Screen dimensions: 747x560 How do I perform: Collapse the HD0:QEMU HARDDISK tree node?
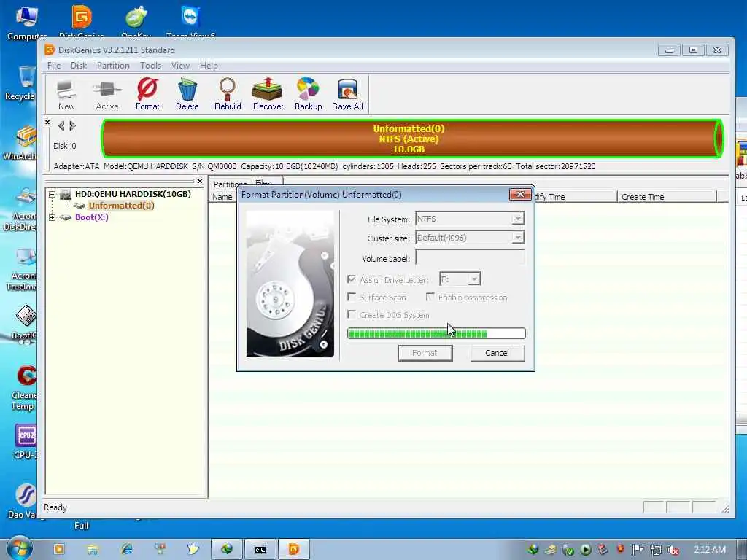coord(52,194)
